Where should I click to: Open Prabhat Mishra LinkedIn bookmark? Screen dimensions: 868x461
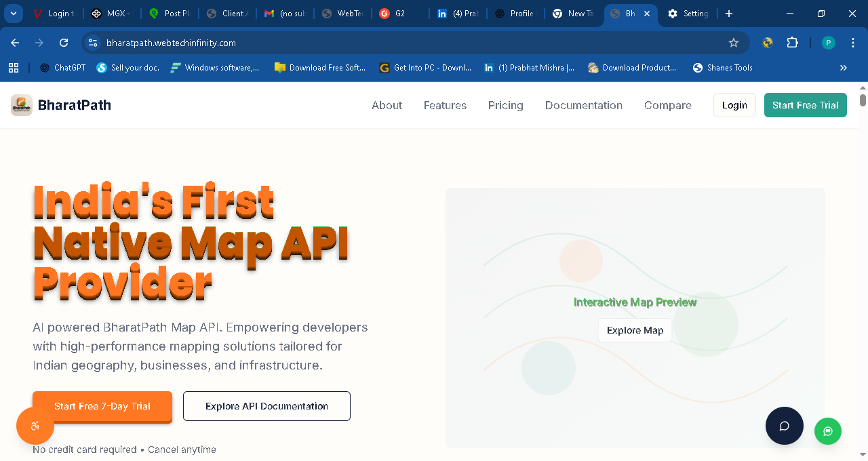[x=529, y=68]
